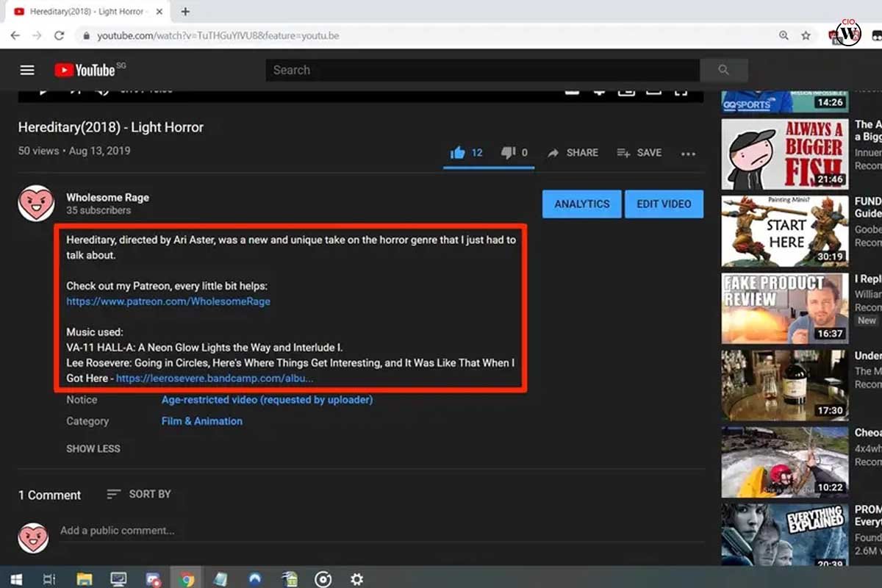Viewport: 882px width, 588px height.
Task: Open the Settings gear on the taskbar
Action: 356,579
